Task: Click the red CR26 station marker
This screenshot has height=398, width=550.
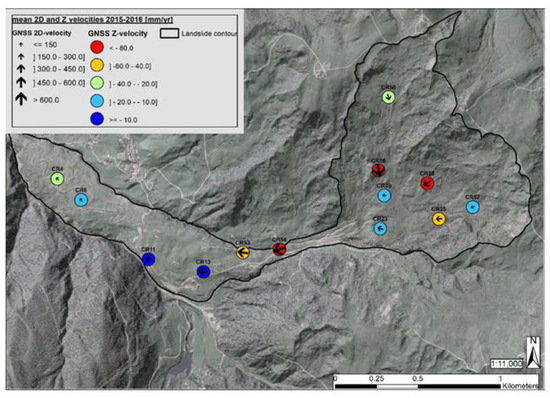Action: point(427,183)
